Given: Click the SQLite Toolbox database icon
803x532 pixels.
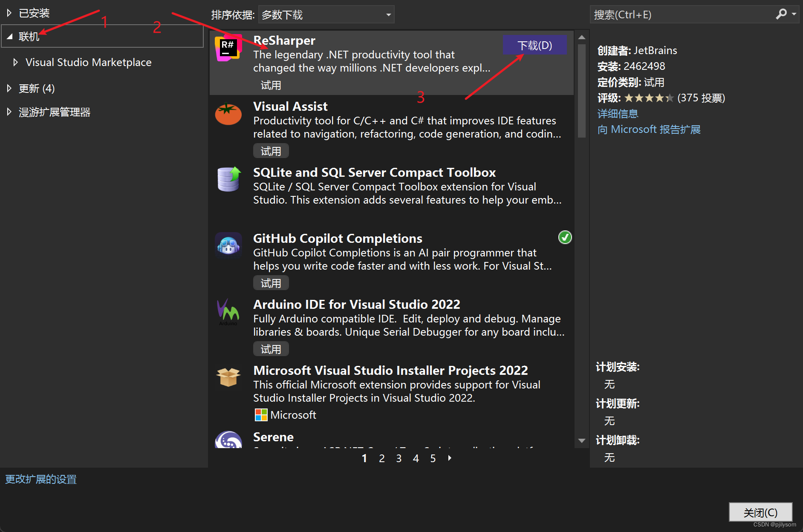Looking at the screenshot, I should (228, 179).
